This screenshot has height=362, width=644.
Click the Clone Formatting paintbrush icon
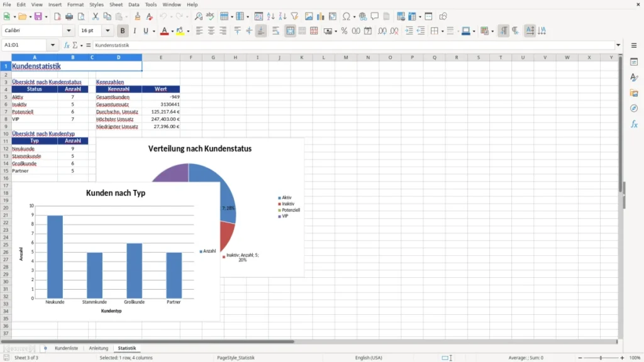pos(138,16)
